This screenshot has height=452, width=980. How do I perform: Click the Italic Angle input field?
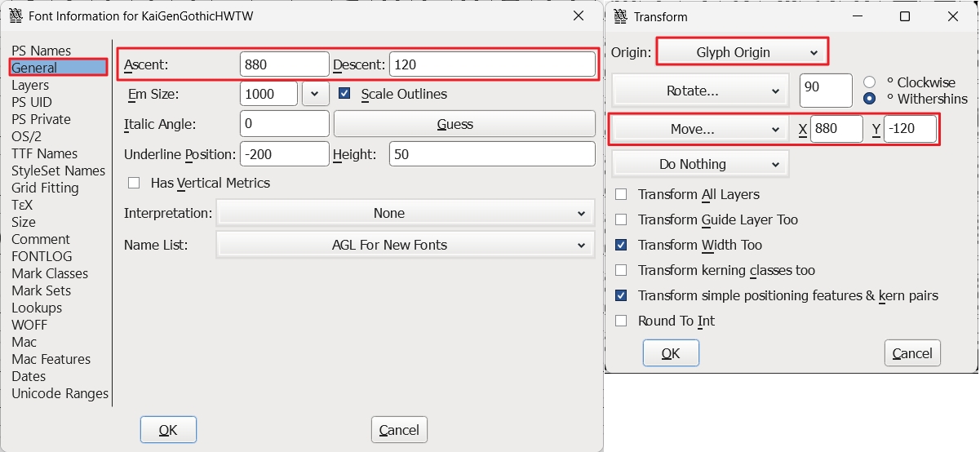point(285,124)
